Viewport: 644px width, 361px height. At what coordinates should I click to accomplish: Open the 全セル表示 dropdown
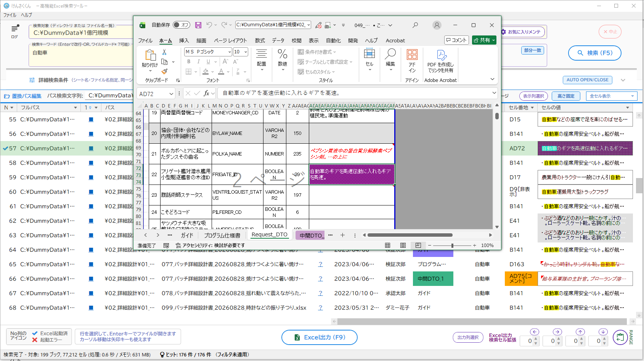[x=612, y=96]
